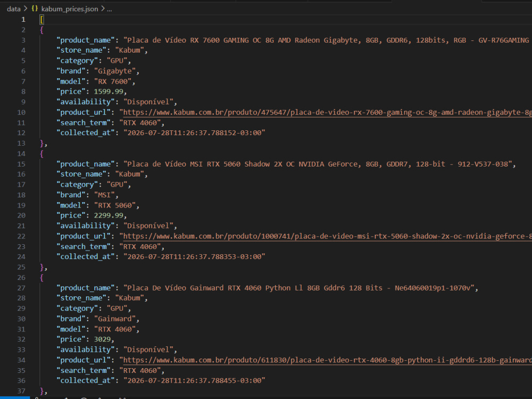Click the "collected_at" key on line 36

click(x=86, y=381)
